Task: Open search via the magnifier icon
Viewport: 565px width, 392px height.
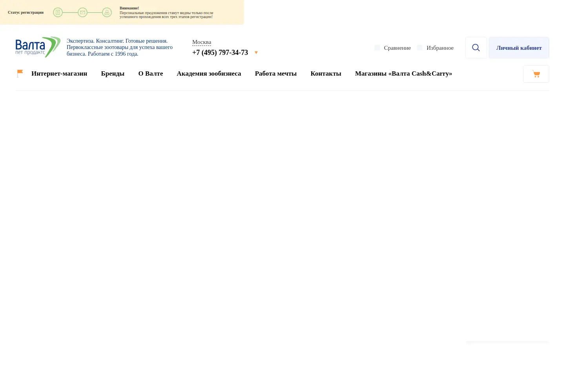Action: point(476,48)
